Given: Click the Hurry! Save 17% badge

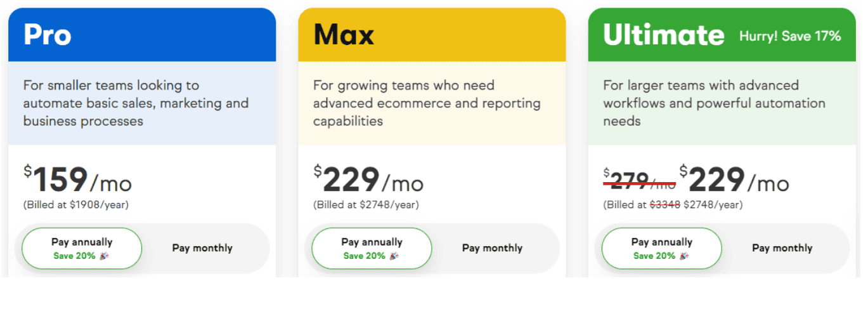Looking at the screenshot, I should [790, 36].
